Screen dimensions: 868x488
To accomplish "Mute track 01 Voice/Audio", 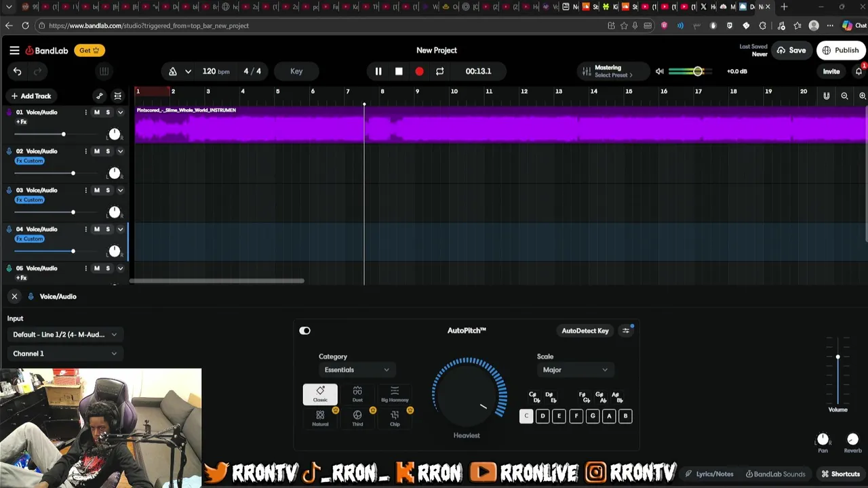I will point(96,113).
